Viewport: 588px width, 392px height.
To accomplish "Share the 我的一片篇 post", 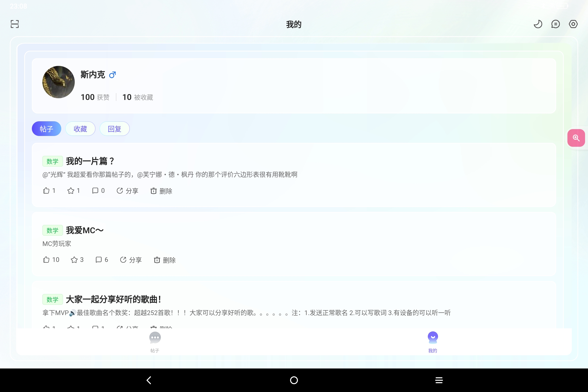I will 127,191.
